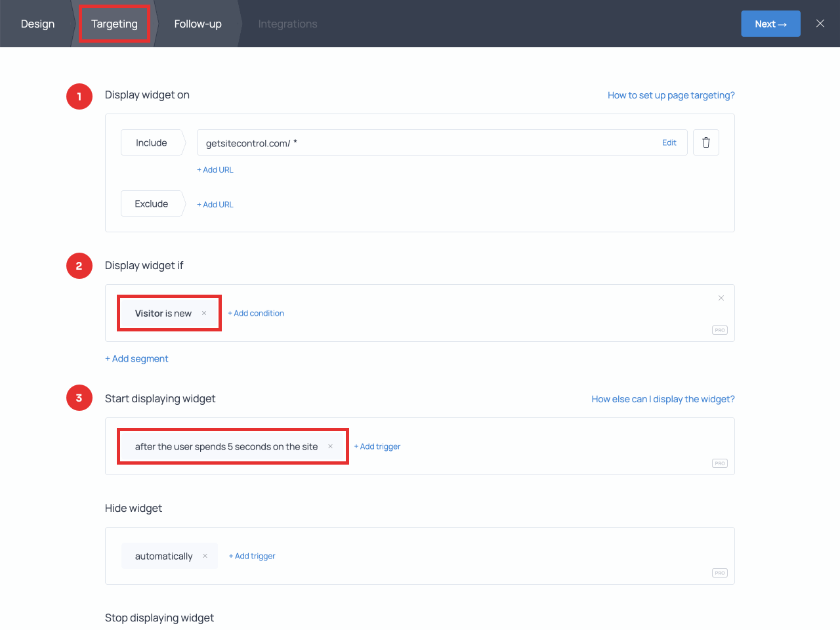Screen dimensions: 840x630
Task: Delete the included URL using the trash icon
Action: [705, 142]
